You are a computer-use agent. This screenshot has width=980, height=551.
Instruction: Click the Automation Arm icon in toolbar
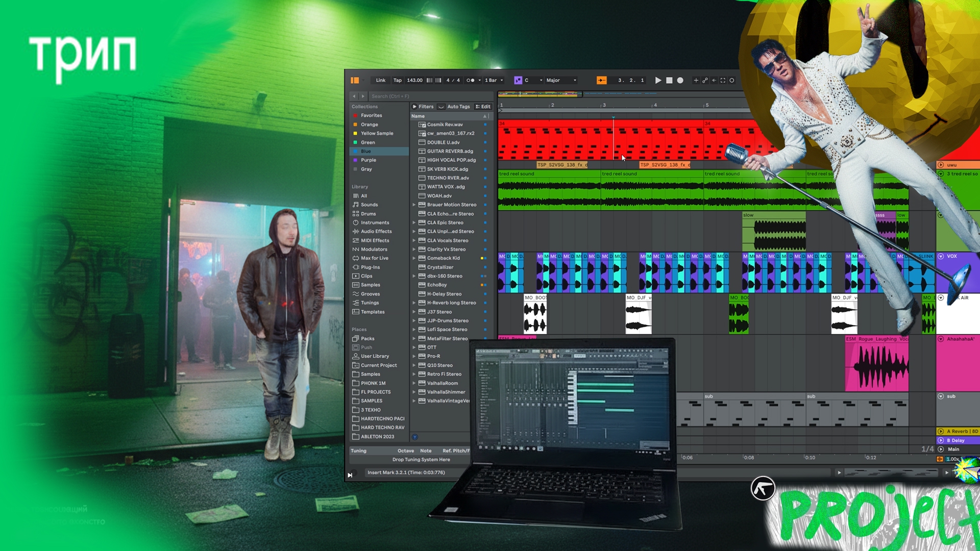(705, 80)
